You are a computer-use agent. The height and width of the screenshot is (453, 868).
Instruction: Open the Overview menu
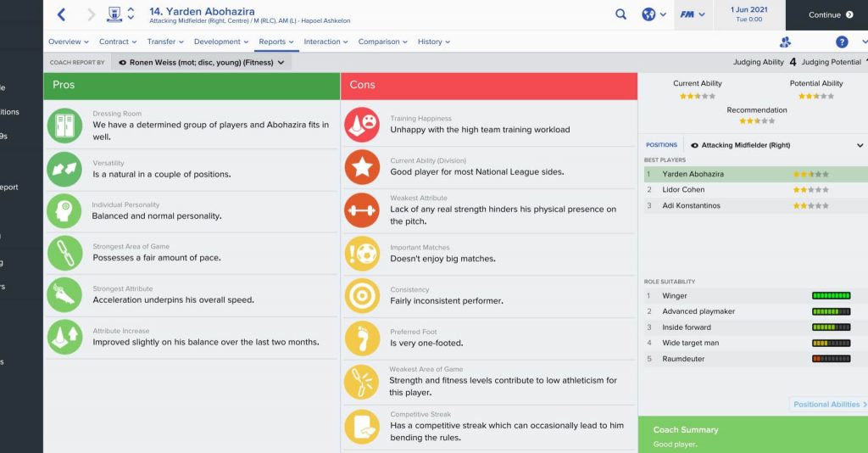coord(68,42)
